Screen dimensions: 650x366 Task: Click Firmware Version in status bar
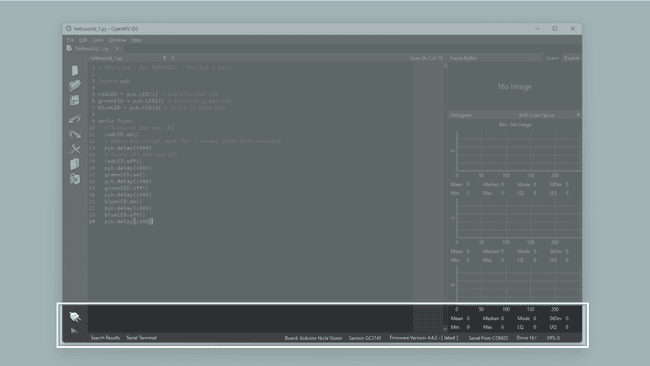coord(424,338)
